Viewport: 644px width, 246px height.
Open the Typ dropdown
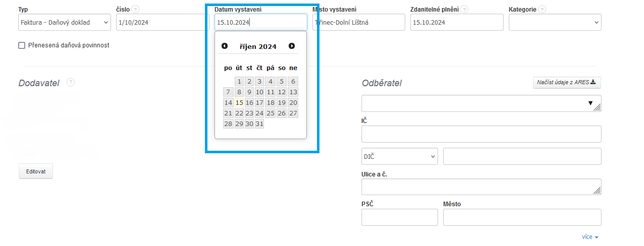[64, 22]
